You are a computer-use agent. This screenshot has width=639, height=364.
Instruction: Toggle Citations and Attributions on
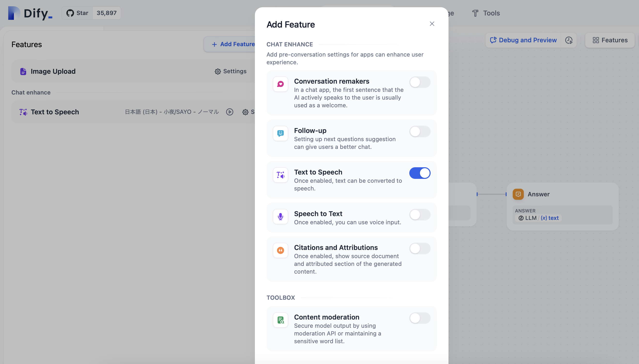click(420, 248)
